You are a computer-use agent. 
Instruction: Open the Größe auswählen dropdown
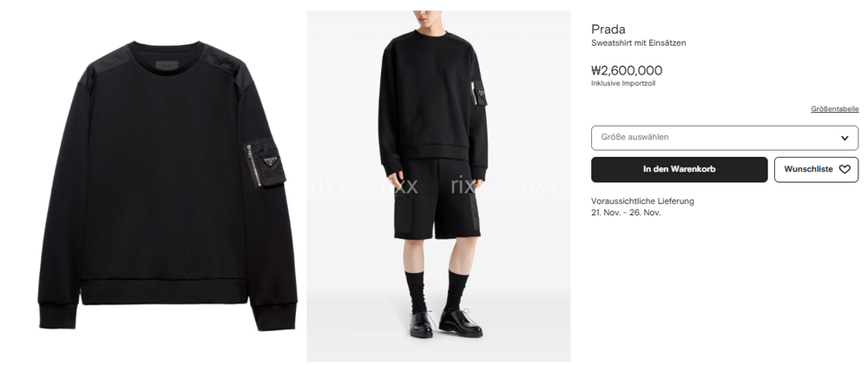click(725, 138)
